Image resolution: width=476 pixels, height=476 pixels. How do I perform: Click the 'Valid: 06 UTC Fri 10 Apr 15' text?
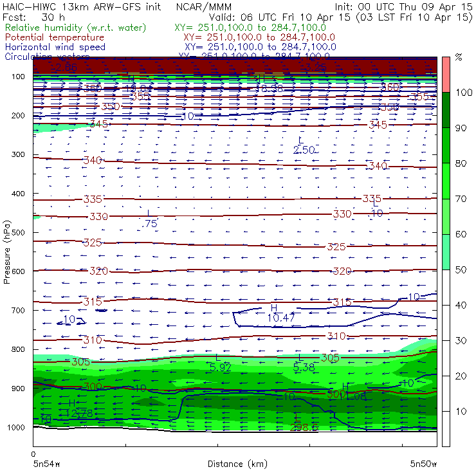[x=280, y=17]
